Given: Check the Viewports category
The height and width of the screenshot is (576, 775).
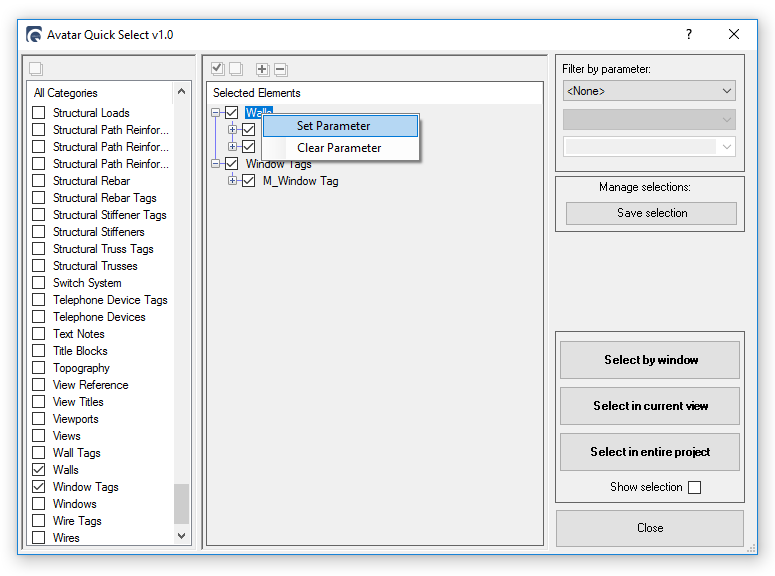Looking at the screenshot, I should click(x=39, y=418).
